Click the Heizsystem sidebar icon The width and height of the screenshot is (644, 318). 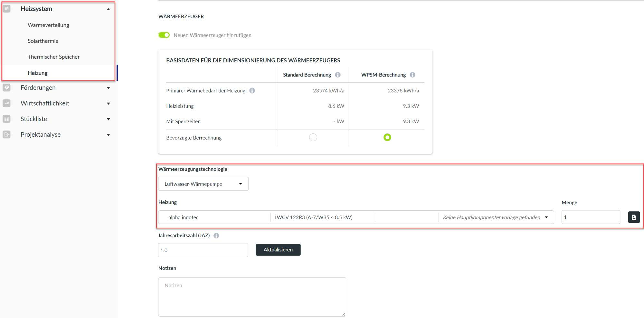[6, 9]
